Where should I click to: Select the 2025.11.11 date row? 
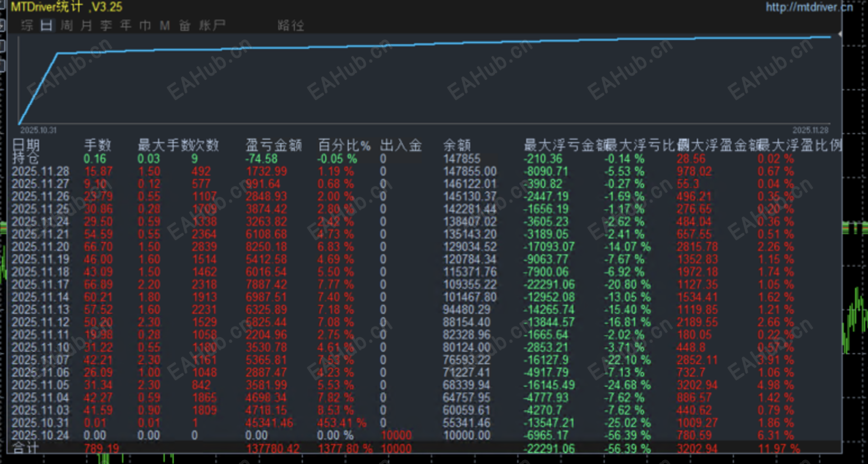pyautogui.click(x=40, y=335)
